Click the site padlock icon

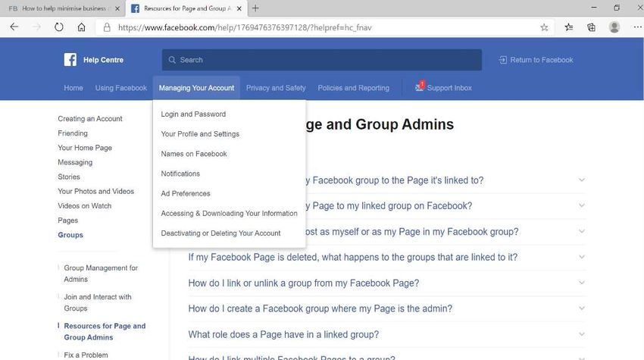(x=107, y=27)
